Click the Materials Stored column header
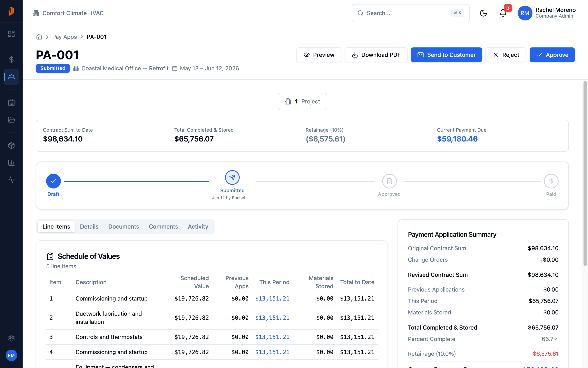The width and height of the screenshot is (588, 368). pyautogui.click(x=321, y=282)
